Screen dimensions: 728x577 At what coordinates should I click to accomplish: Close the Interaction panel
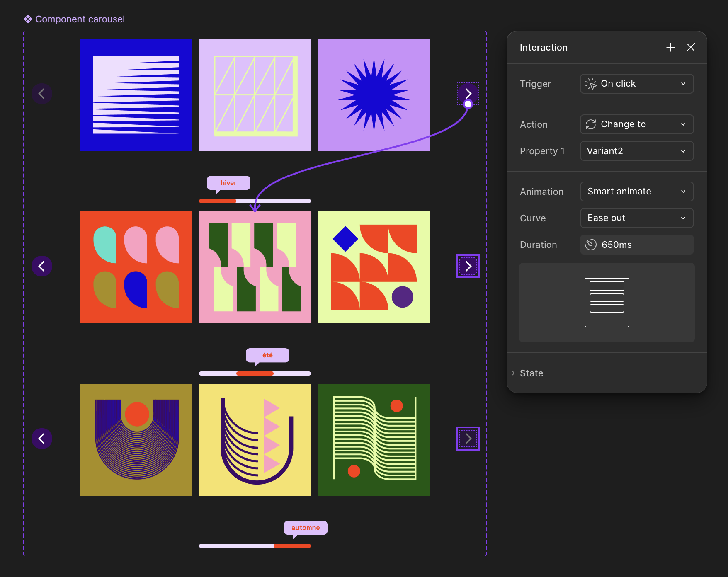click(690, 48)
